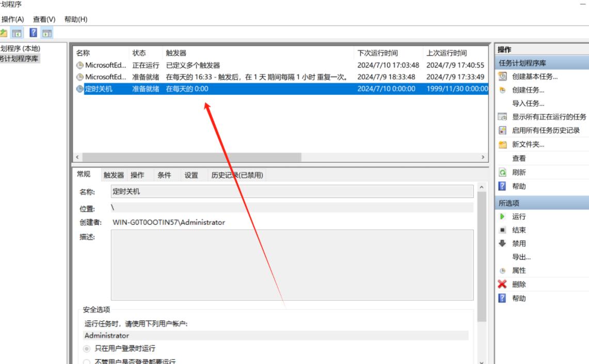Click 导出... under 所选项
Screen dimensions: 589x364
coord(521,257)
